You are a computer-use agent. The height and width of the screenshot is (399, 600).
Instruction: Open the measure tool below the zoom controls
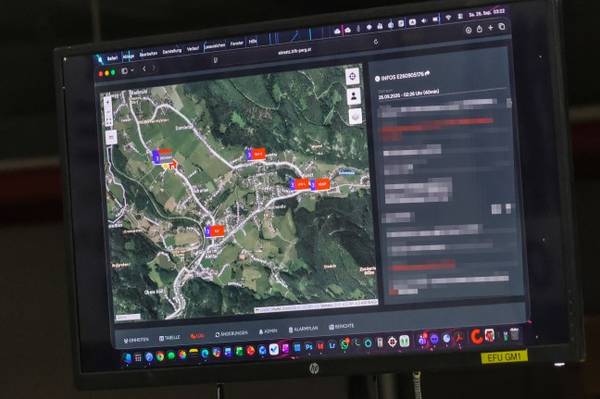(111, 137)
